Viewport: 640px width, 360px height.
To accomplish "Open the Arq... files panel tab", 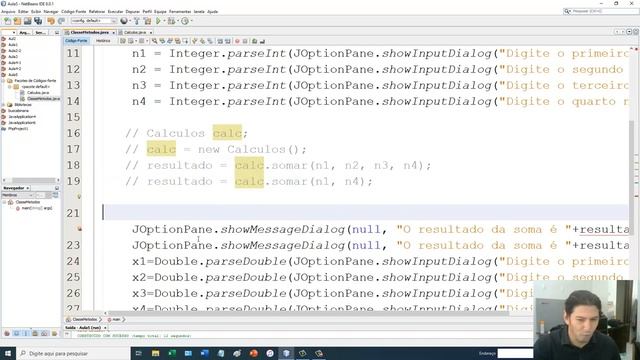I will 24,32.
